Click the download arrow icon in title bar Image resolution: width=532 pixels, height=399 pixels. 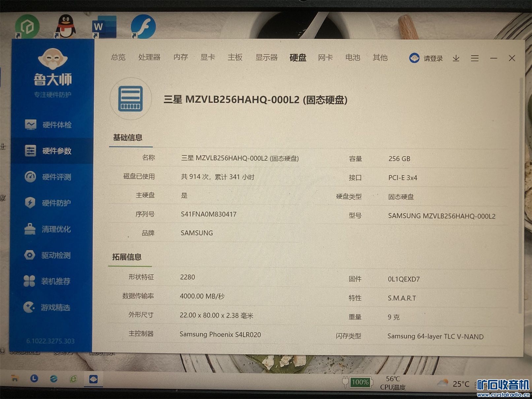[456, 58]
